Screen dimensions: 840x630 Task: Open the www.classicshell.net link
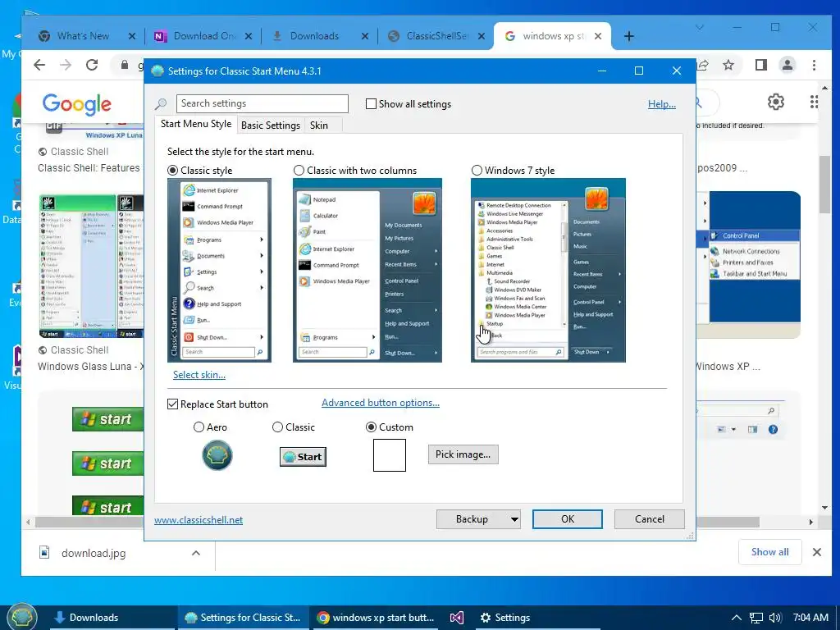(199, 519)
